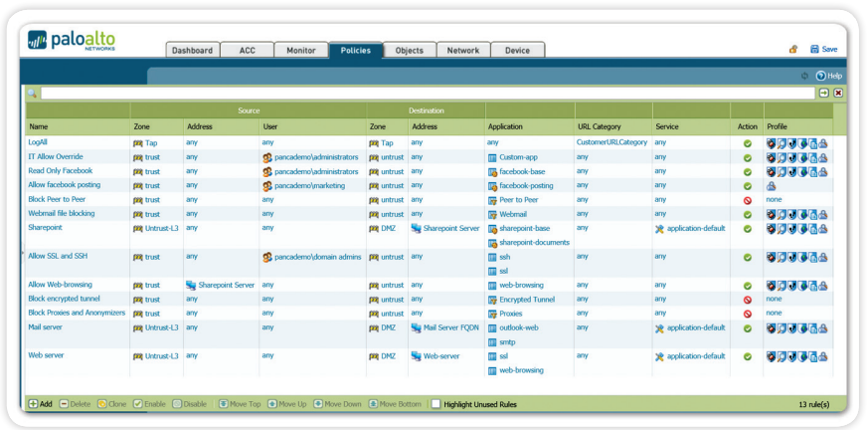The image size is (868, 430).
Task: Click antivirus profile icon in LogAll row
Action: point(772,143)
